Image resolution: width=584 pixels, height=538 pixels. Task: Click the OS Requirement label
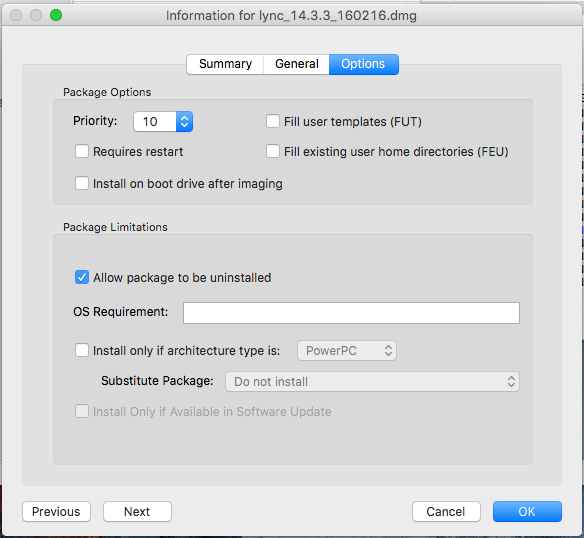click(121, 311)
